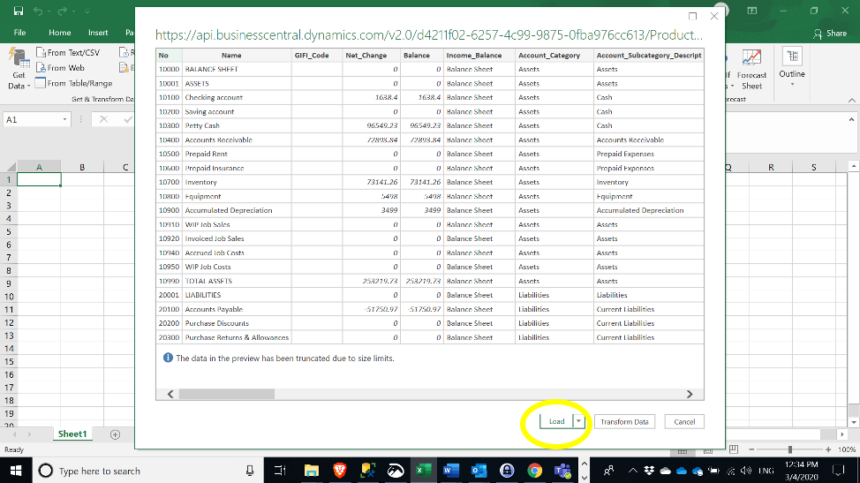Viewport: 860px width, 483px height.
Task: Choose From Text/CSV data source
Action: pyautogui.click(x=68, y=53)
